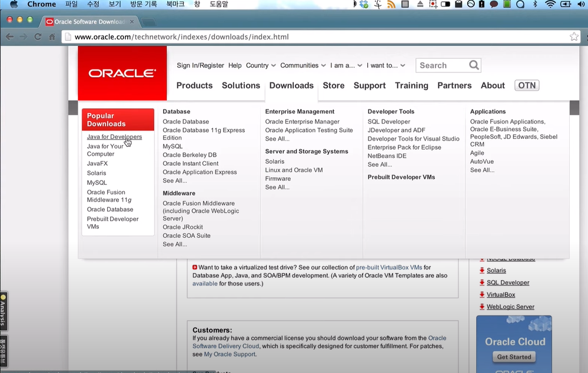Open Firmware link
588x373 pixels.
point(278,178)
